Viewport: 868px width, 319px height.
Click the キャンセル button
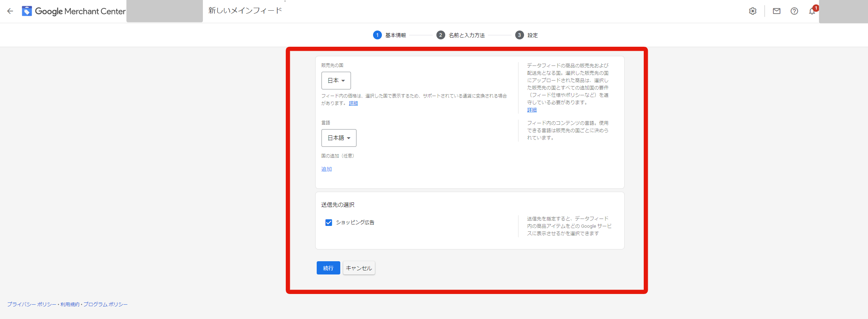pyautogui.click(x=359, y=268)
